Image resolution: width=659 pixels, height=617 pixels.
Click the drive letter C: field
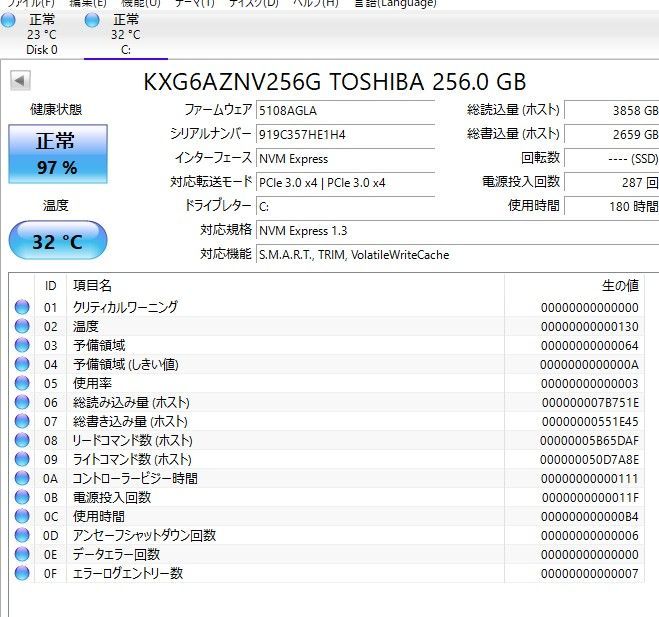click(x=345, y=206)
